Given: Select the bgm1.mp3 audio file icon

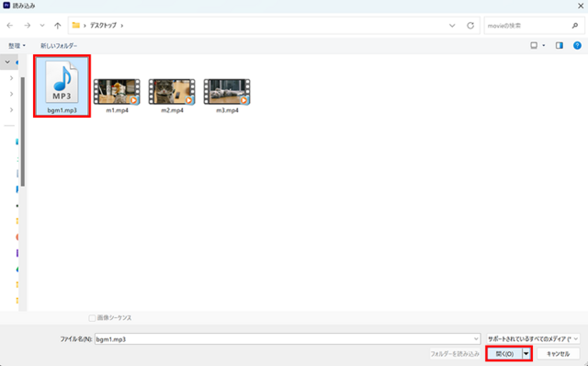Looking at the screenshot, I should click(x=62, y=82).
